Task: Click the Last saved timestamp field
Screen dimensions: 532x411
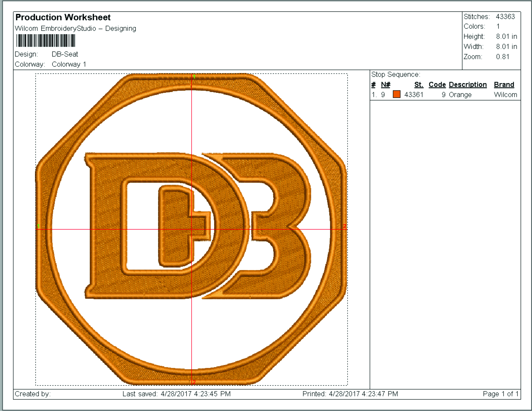Action: 177,393
